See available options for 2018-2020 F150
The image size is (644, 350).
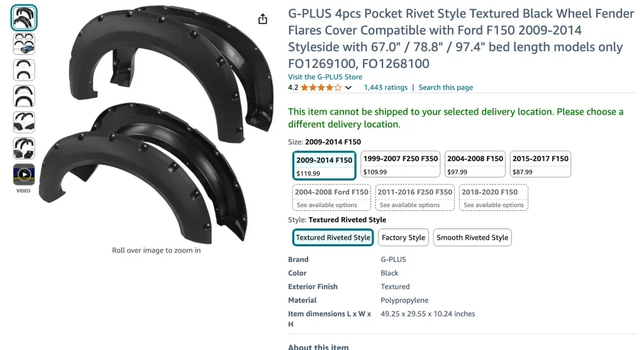tap(494, 198)
